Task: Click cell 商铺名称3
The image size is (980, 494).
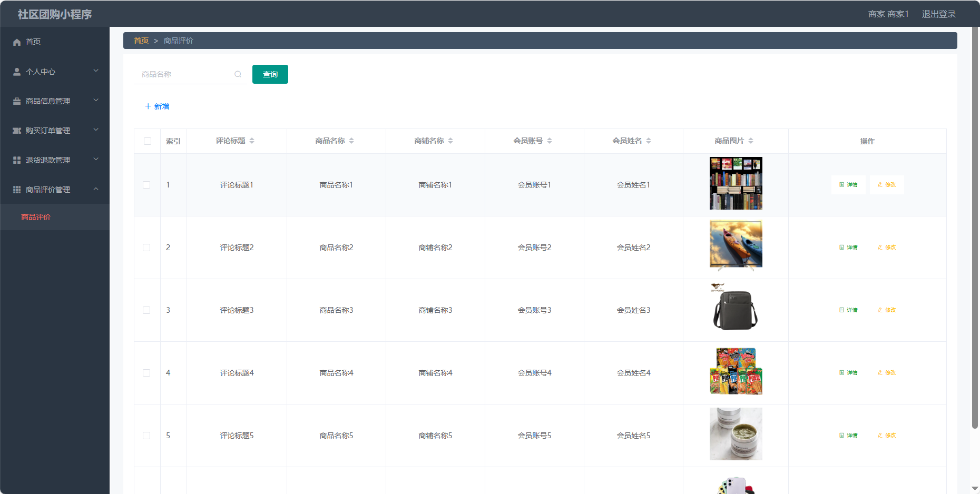Action: pyautogui.click(x=435, y=310)
